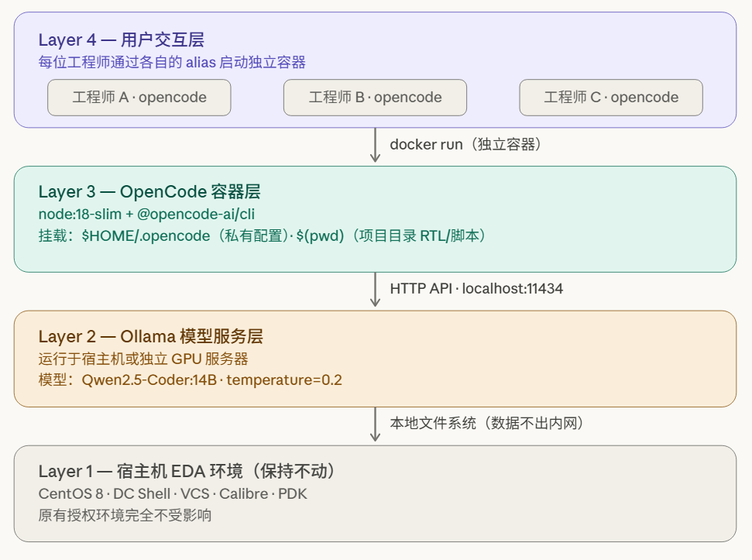
Task: Click the text 原有授权环境完全不受影响
Action: (125, 515)
